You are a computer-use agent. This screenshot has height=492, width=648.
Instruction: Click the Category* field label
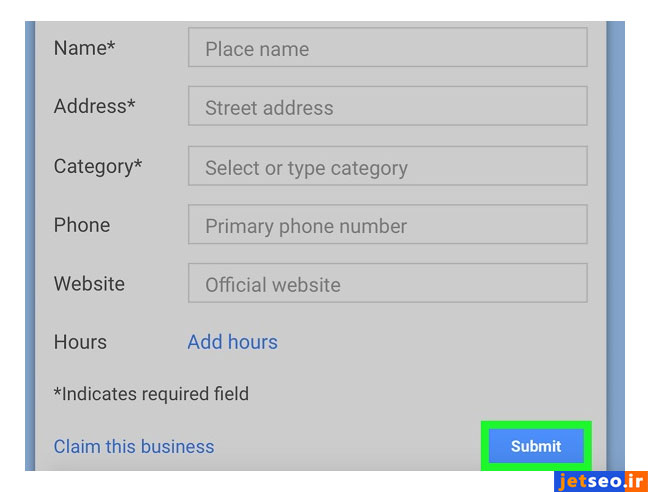point(98,166)
